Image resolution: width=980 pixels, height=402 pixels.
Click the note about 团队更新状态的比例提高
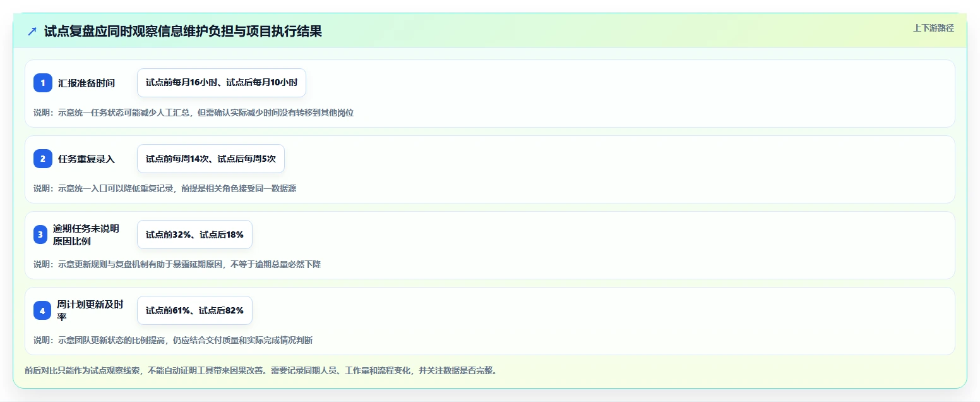click(173, 340)
